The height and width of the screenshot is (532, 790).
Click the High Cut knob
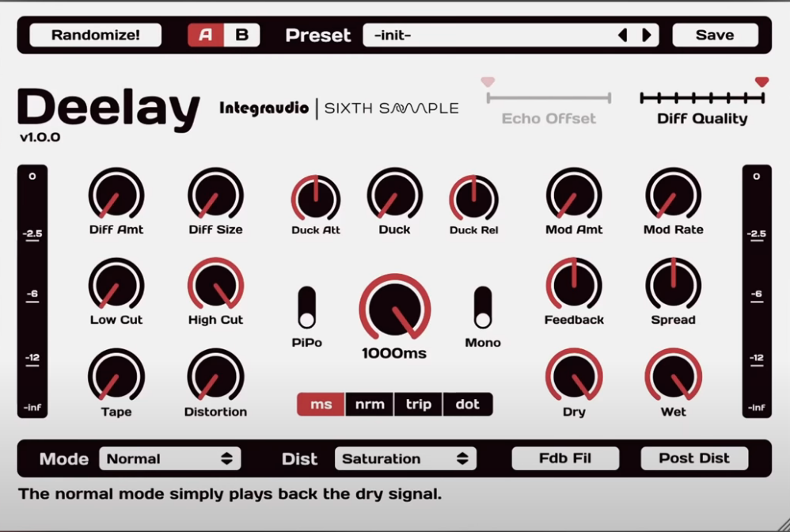pyautogui.click(x=215, y=285)
